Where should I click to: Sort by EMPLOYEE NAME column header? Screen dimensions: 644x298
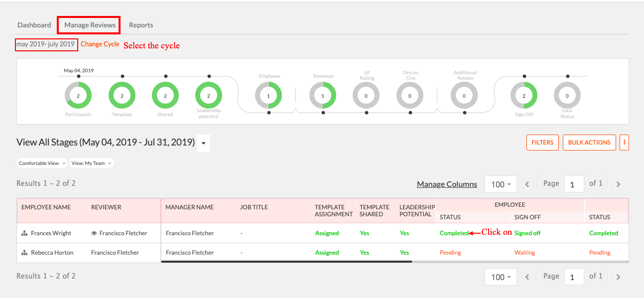[46, 207]
